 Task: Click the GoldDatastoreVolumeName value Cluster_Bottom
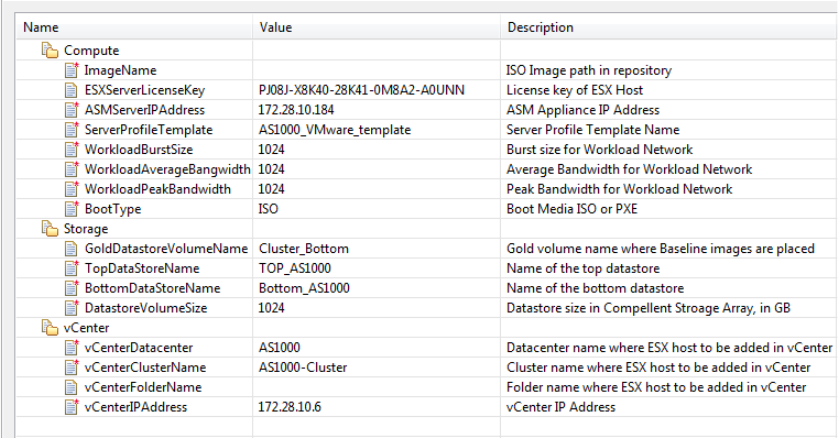(x=304, y=249)
